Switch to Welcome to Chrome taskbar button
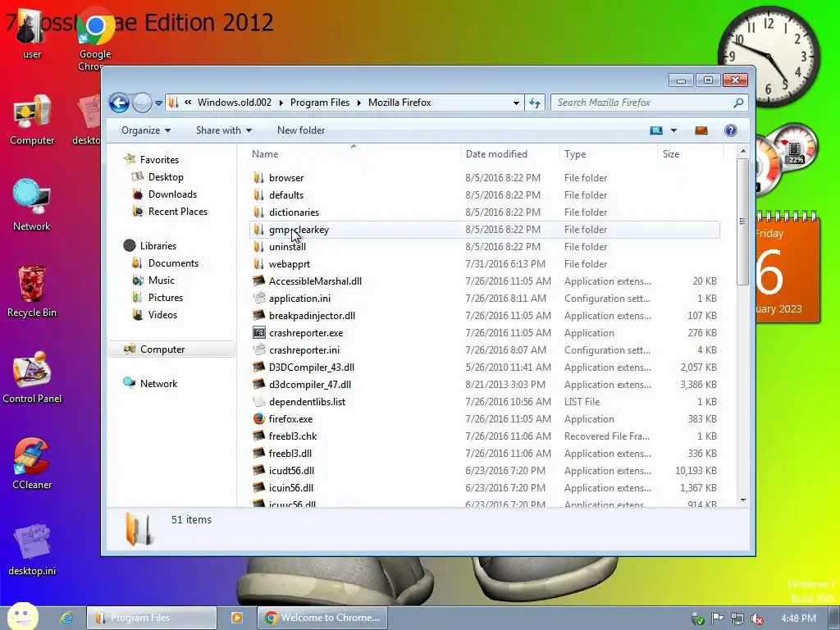This screenshot has width=840, height=630. (322, 618)
